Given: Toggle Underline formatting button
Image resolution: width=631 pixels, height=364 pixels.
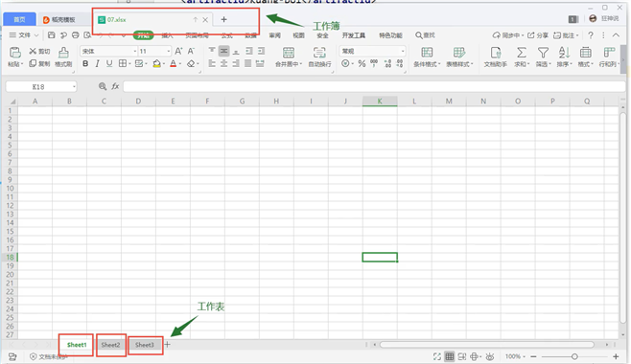Looking at the screenshot, I should (x=109, y=63).
